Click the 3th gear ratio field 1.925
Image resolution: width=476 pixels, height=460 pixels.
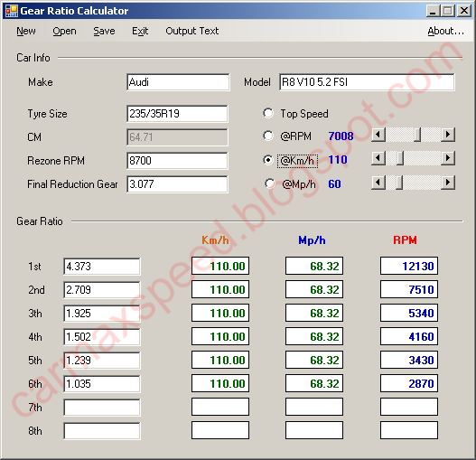tap(102, 314)
